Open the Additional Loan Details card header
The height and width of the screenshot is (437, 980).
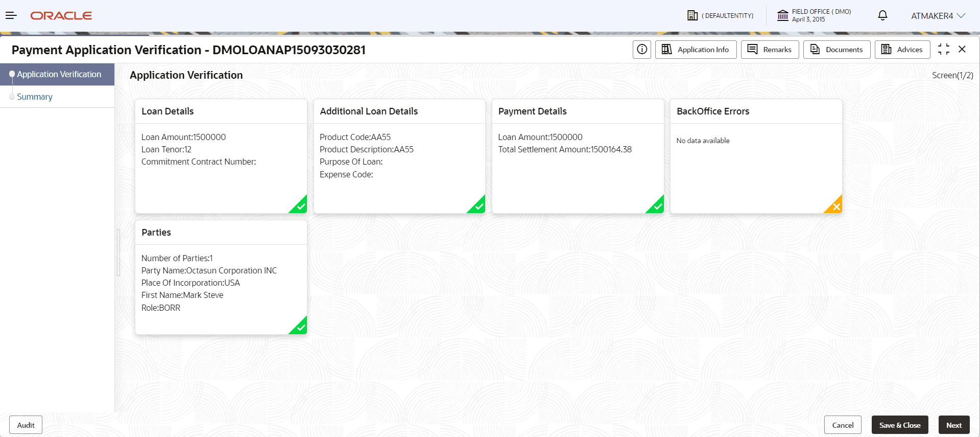[399, 111]
